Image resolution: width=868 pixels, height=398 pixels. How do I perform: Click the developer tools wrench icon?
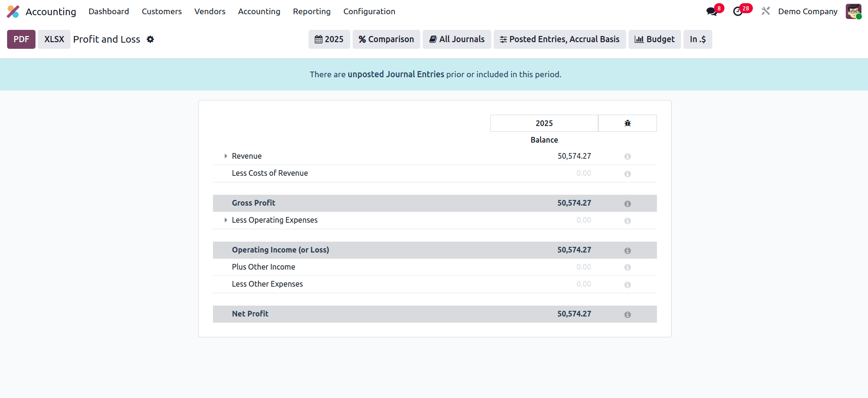765,11
